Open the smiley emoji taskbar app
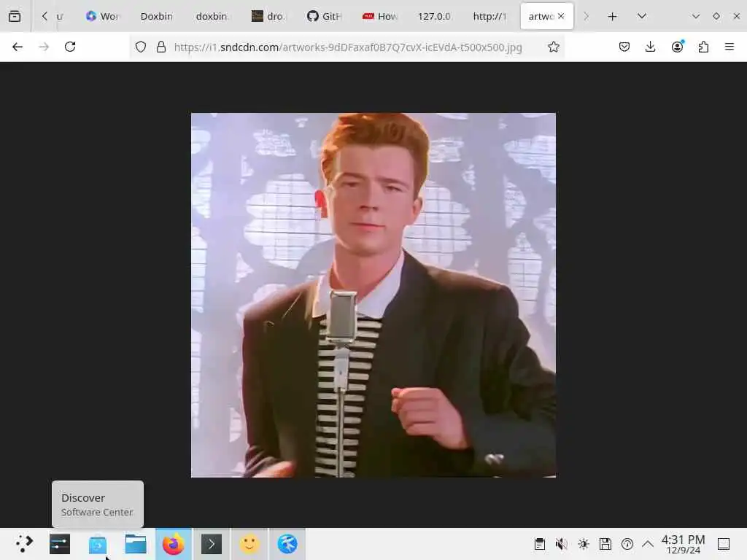This screenshot has width=747, height=560. click(249, 544)
